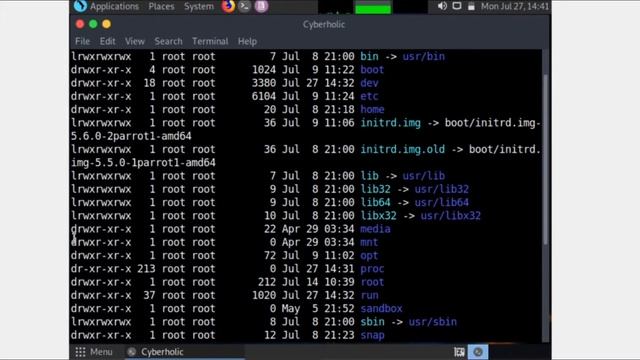The height and width of the screenshot is (360, 640).
Task: Click the 'dr-xr-xr-x' permissions of proc
Action: (x=101, y=269)
